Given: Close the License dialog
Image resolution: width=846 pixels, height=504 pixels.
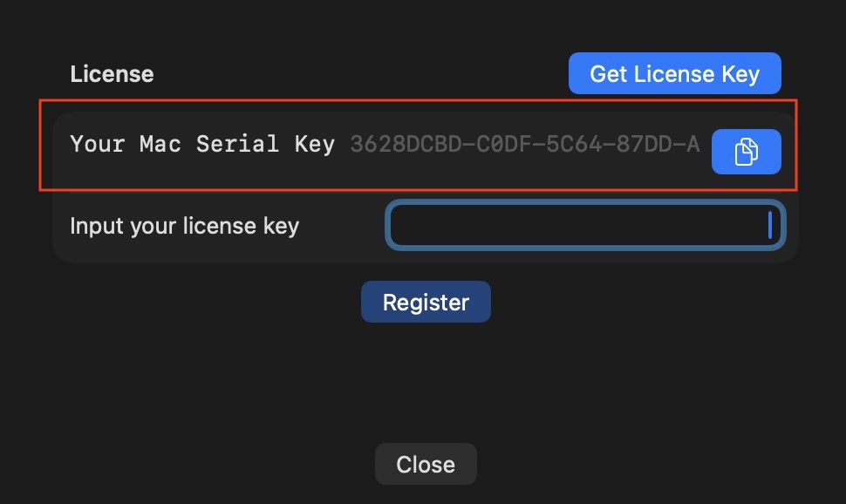Looking at the screenshot, I should click(x=426, y=464).
